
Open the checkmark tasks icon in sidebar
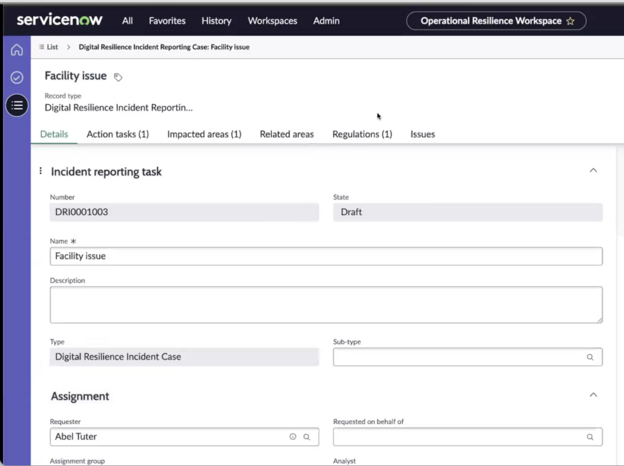click(17, 77)
